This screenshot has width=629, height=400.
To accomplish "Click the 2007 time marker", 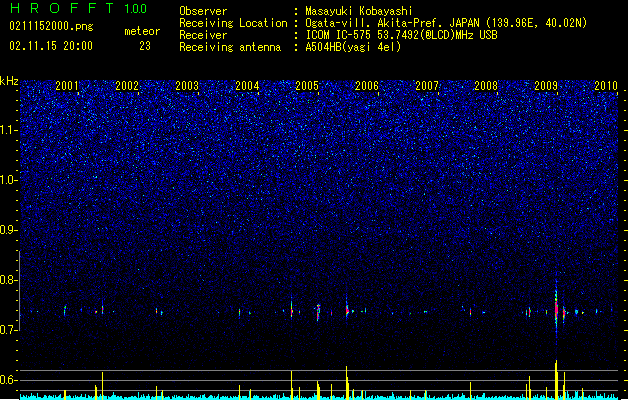I will [x=427, y=85].
